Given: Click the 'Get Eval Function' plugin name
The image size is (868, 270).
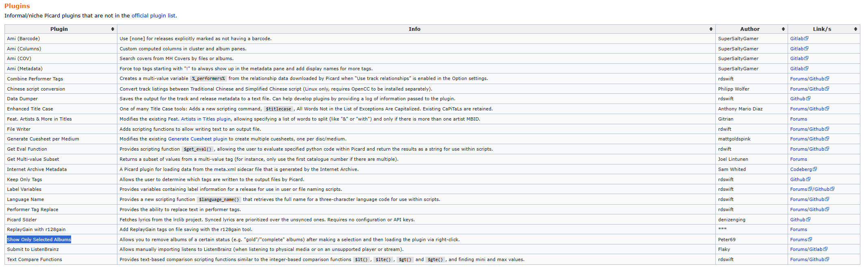Looking at the screenshot, I should coord(27,149).
